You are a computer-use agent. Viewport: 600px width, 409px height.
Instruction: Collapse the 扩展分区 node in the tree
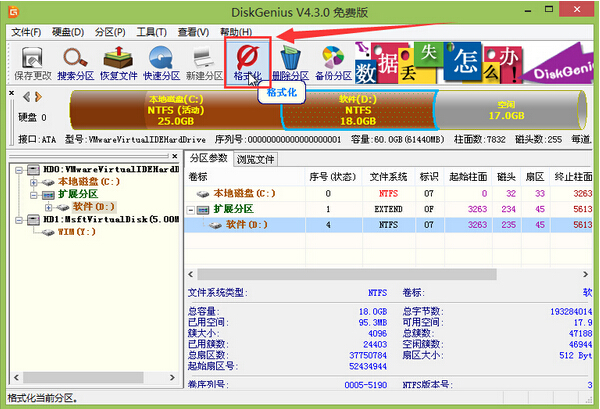coord(34,195)
